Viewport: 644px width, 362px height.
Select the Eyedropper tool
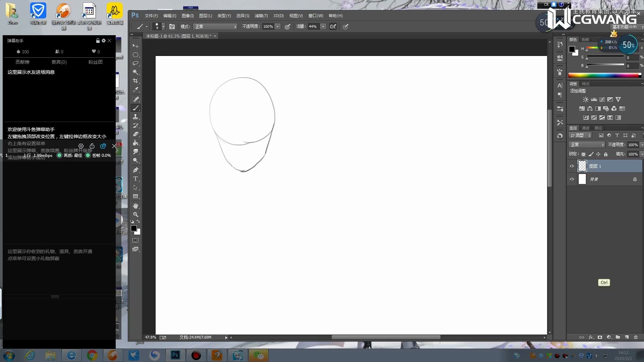click(x=136, y=89)
